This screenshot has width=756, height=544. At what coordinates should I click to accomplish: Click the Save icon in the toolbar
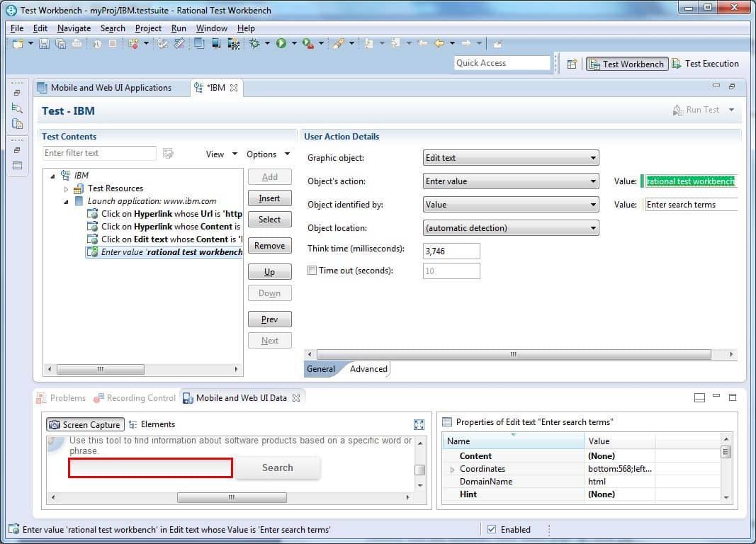44,44
